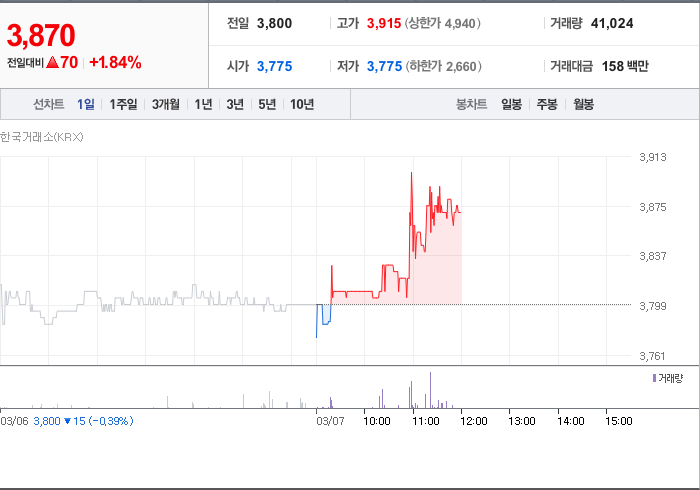
Task: Open the 3년 chart range
Action: [x=235, y=104]
